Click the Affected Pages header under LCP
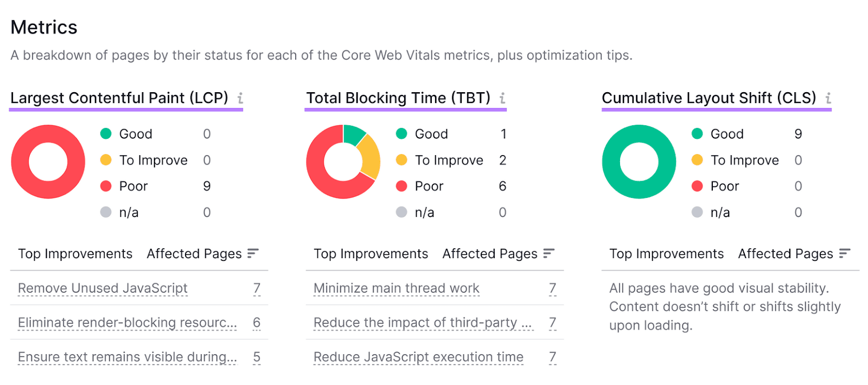Viewport: 868px width, 385px height. 193,253
